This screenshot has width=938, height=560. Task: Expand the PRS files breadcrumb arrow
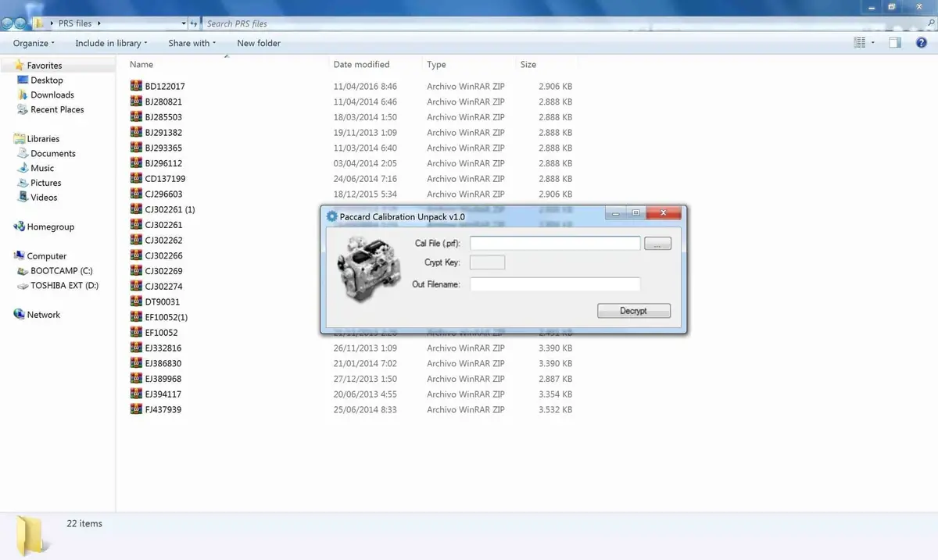99,23
